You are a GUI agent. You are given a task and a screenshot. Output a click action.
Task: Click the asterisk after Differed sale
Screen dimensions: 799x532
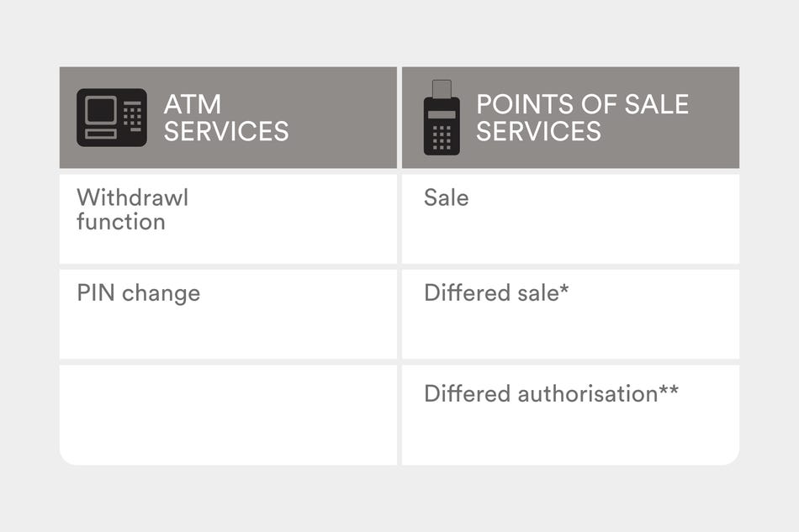coord(565,291)
